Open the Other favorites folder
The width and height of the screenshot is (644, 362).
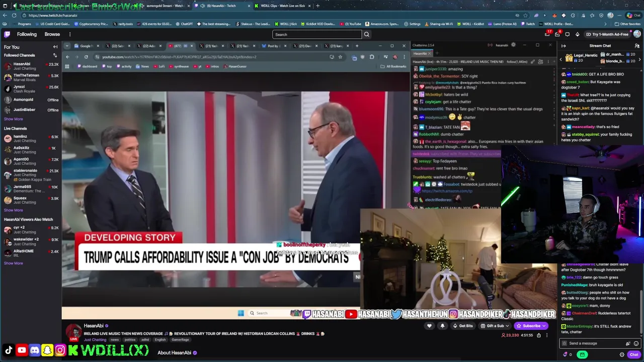click(x=627, y=24)
